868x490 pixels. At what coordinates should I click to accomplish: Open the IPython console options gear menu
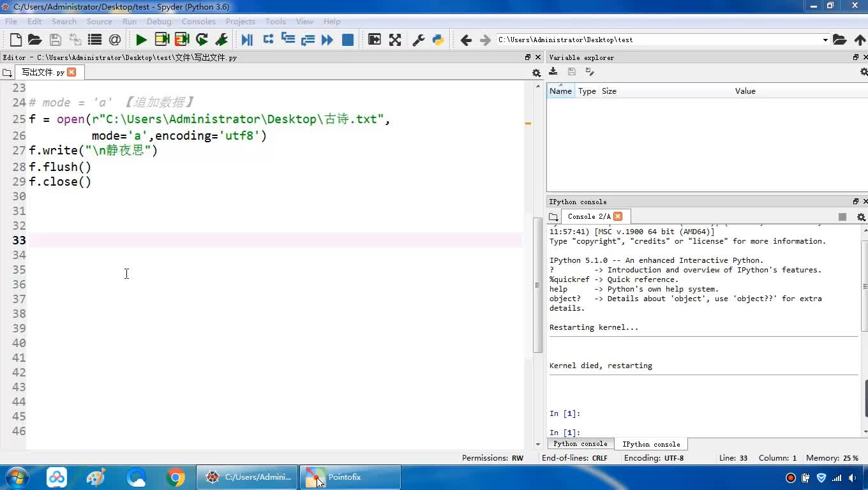pos(861,217)
